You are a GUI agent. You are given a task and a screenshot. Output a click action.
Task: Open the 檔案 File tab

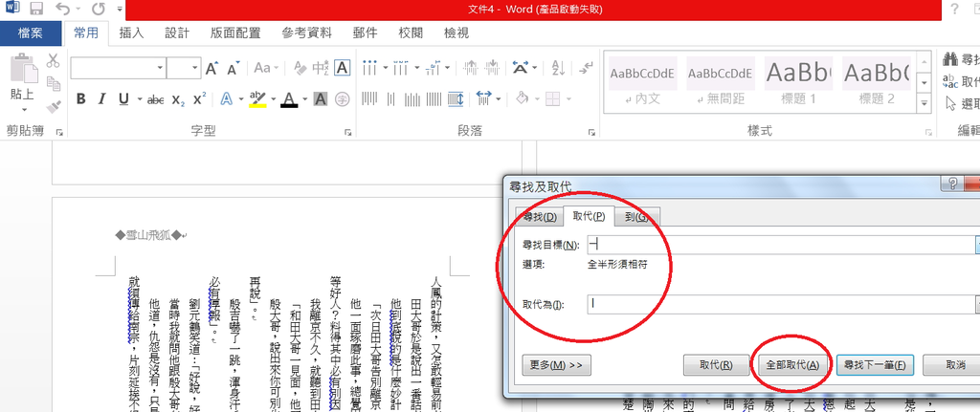coord(31,33)
